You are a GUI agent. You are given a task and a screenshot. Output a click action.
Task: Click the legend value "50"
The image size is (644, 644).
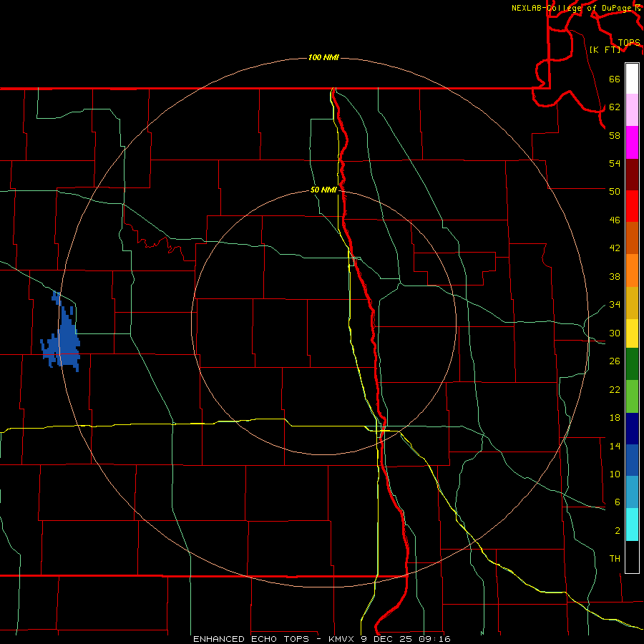point(615,192)
